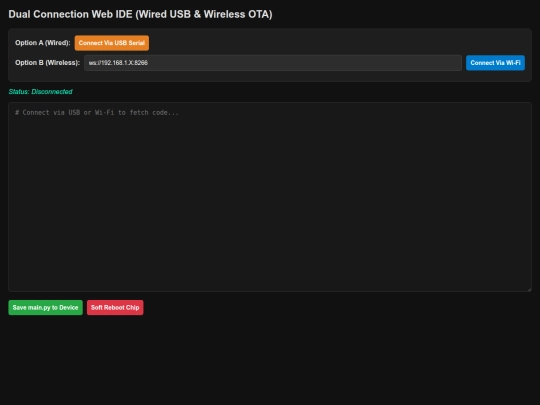Focus the WebSocket address input field
This screenshot has width=540, height=405.
(273, 63)
